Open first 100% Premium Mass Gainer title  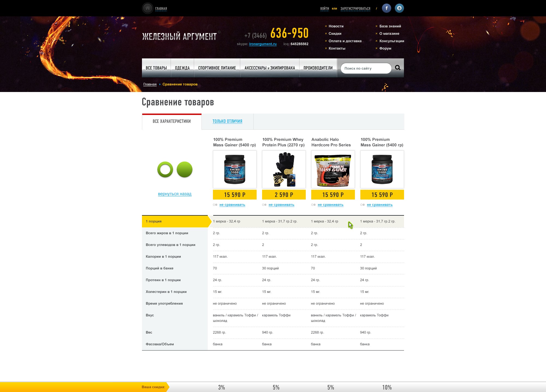click(235, 142)
